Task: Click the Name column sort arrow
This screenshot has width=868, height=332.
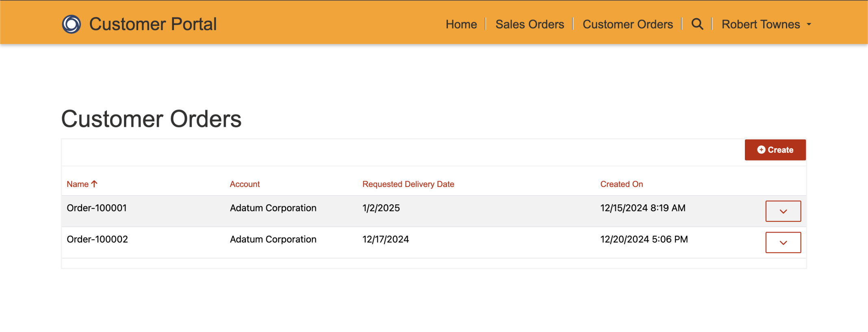Action: point(94,184)
